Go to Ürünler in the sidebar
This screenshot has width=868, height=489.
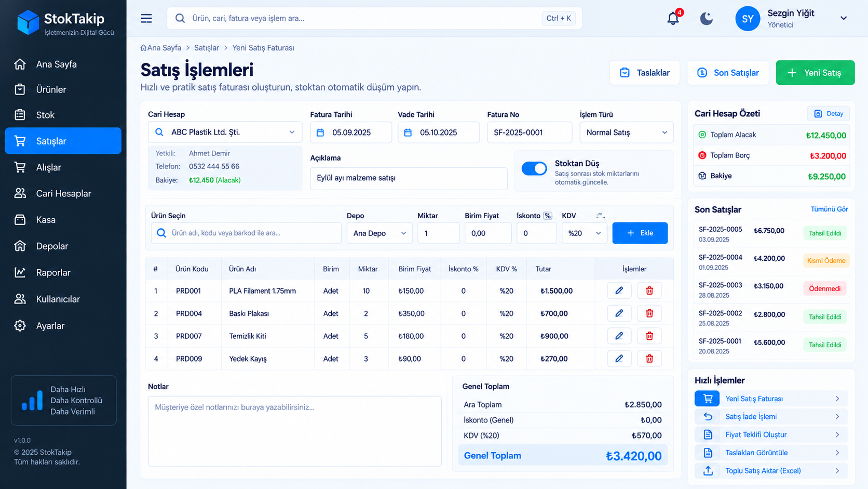[x=63, y=89]
